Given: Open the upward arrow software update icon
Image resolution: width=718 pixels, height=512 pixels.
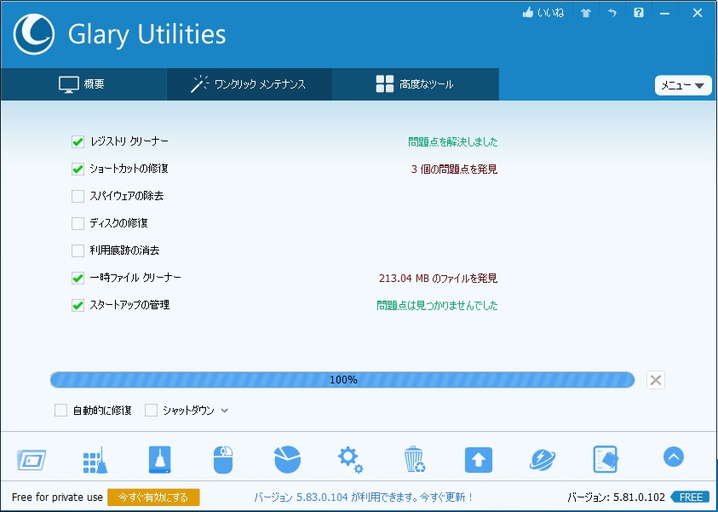Looking at the screenshot, I should [x=479, y=460].
